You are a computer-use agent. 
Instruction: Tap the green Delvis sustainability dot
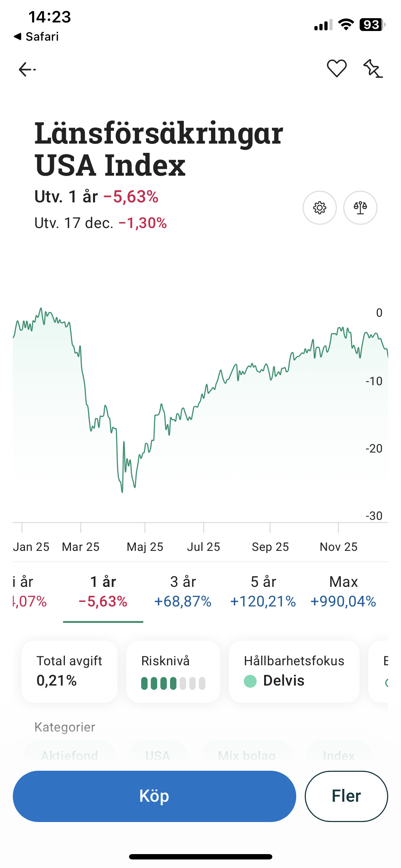click(x=250, y=681)
